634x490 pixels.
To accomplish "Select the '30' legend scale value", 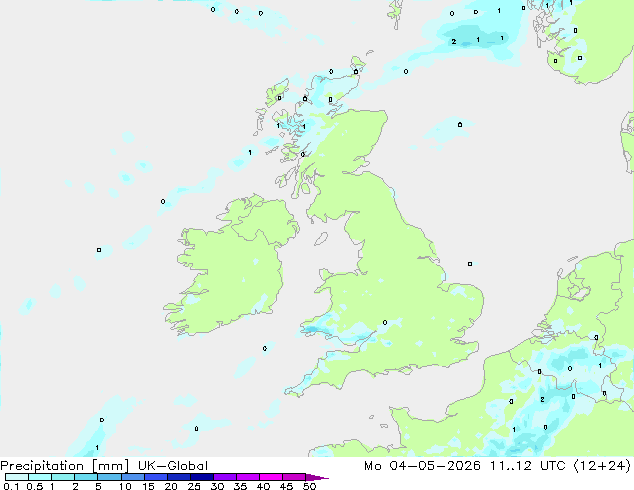I will coord(217,486).
